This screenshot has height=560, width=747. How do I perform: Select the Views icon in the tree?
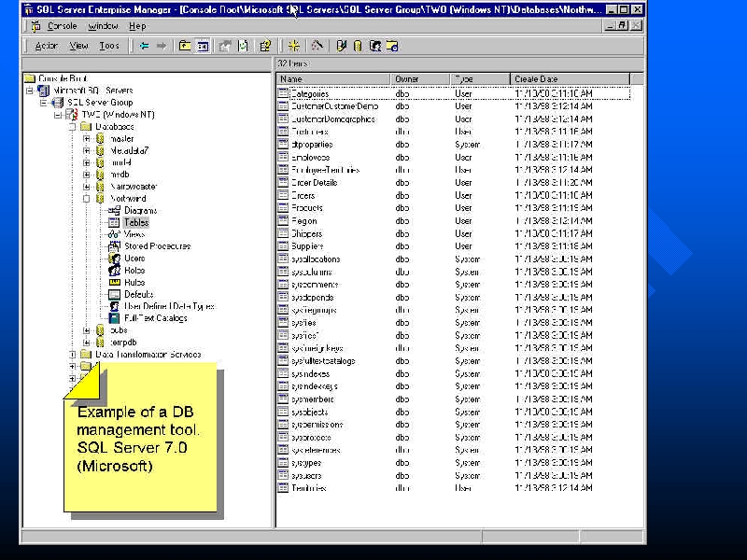pyautogui.click(x=115, y=234)
